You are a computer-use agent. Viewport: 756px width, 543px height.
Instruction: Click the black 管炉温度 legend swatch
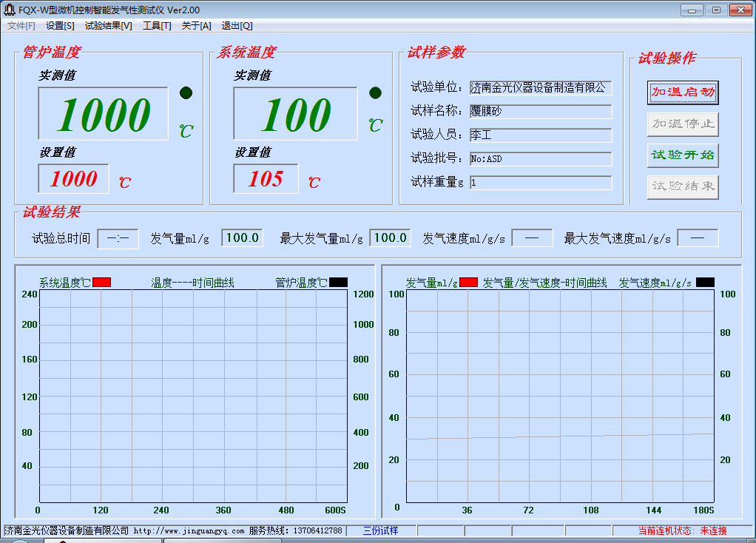(338, 283)
